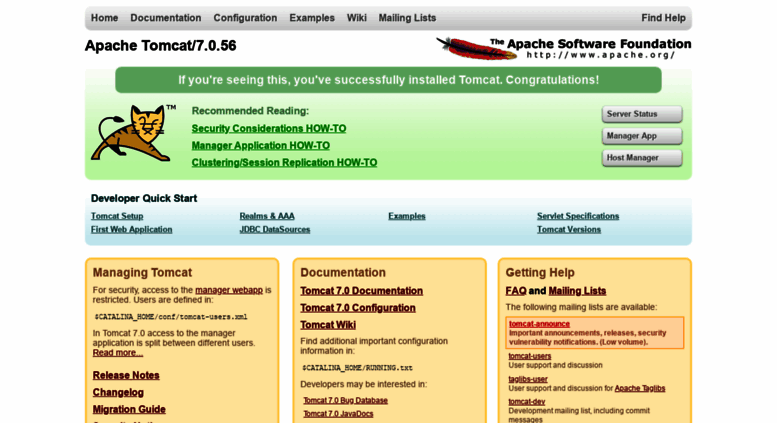
Task: Open Mailing Lists in the nav bar
Action: 407,18
